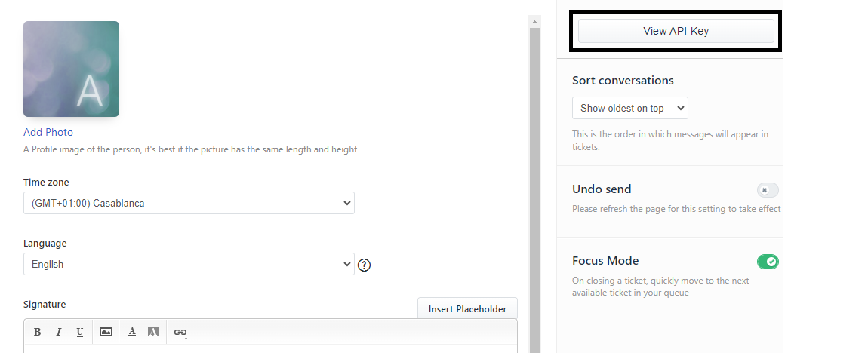Screen dimensions: 868x356
Task: Expand the Language dropdown
Action: click(x=189, y=264)
